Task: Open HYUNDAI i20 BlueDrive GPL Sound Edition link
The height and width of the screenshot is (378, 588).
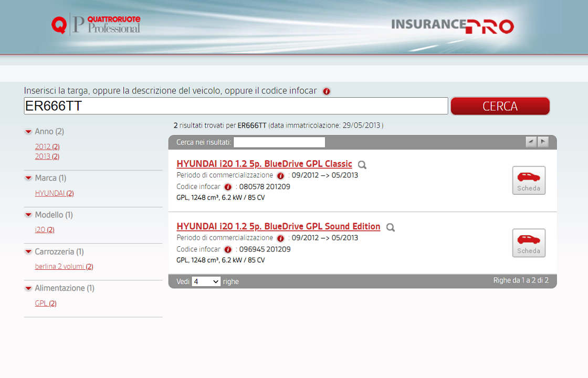Action: (x=278, y=226)
